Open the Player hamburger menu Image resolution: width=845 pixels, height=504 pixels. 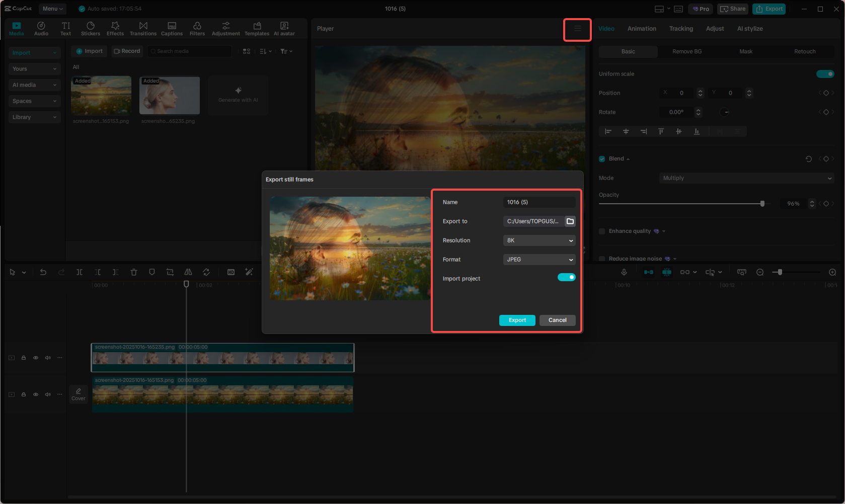point(577,29)
